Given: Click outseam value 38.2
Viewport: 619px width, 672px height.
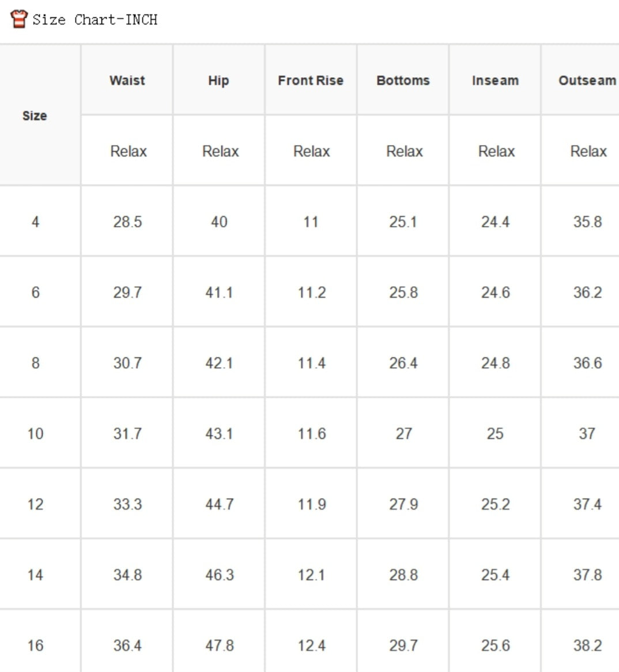Looking at the screenshot, I should (588, 645).
